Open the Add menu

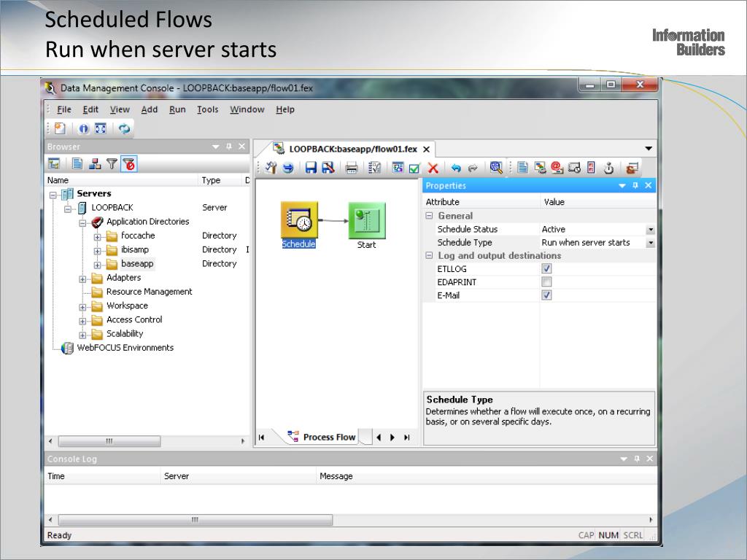149,109
